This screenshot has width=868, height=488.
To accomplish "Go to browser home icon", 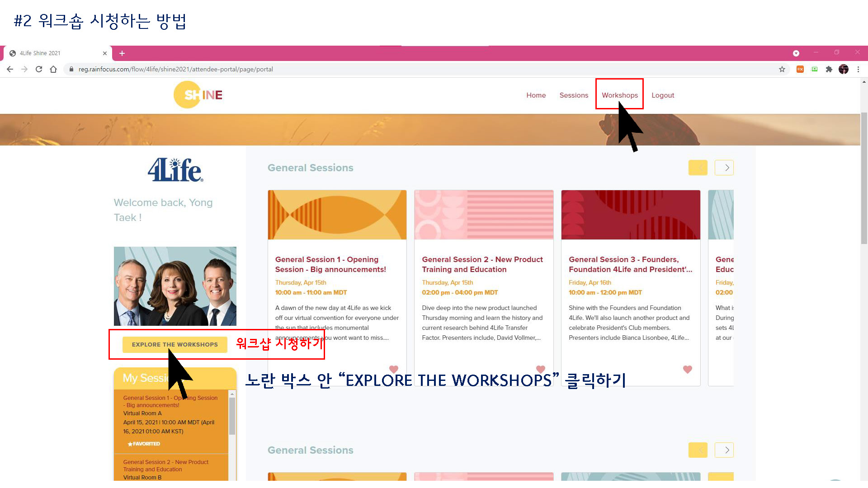I will (x=53, y=69).
